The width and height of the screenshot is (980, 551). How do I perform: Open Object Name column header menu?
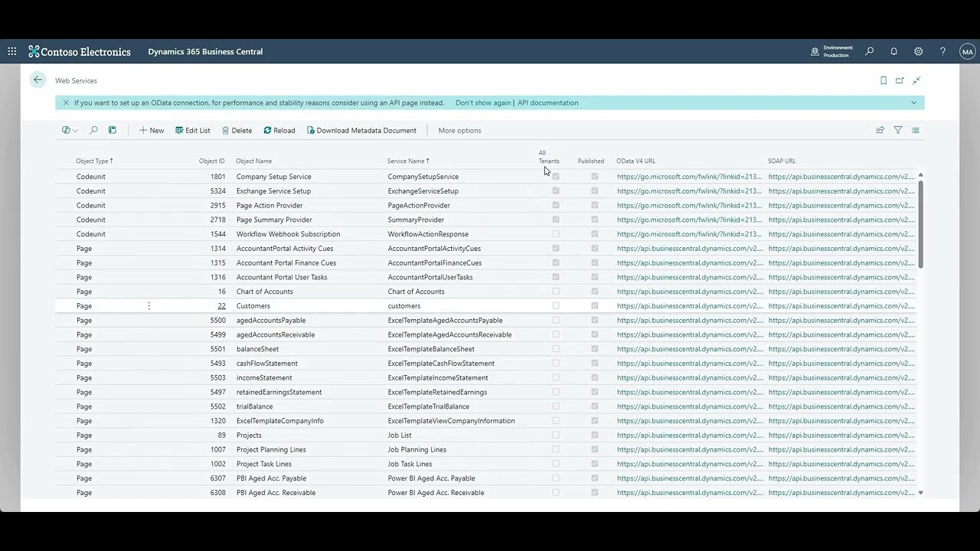[254, 161]
